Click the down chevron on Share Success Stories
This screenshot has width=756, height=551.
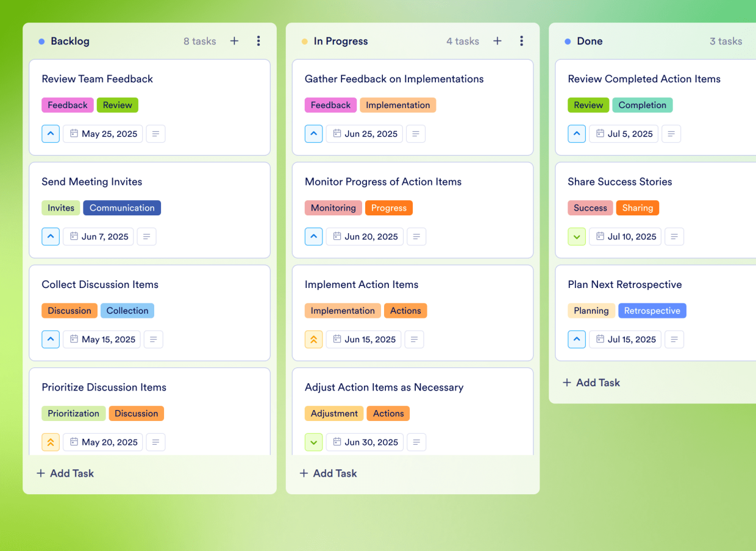(577, 236)
